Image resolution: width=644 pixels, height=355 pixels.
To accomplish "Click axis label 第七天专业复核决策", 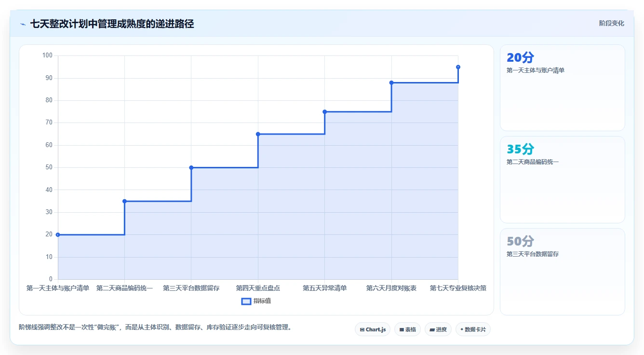I will click(458, 288).
